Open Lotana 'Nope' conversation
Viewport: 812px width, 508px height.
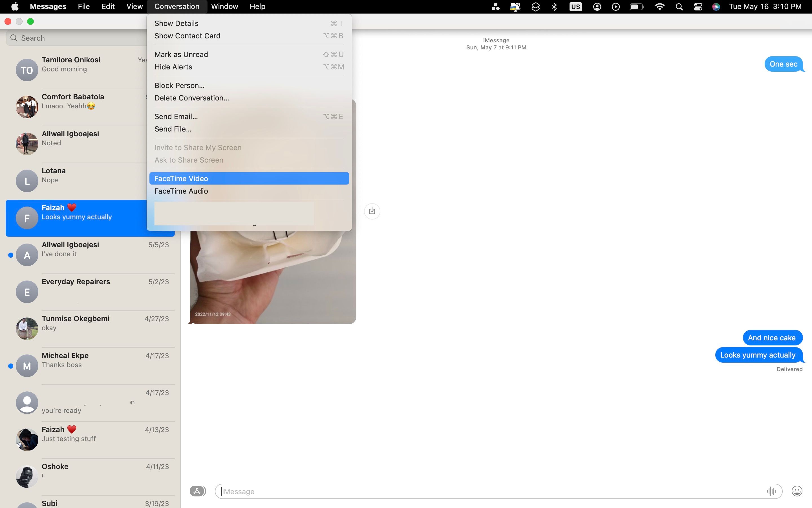76,181
